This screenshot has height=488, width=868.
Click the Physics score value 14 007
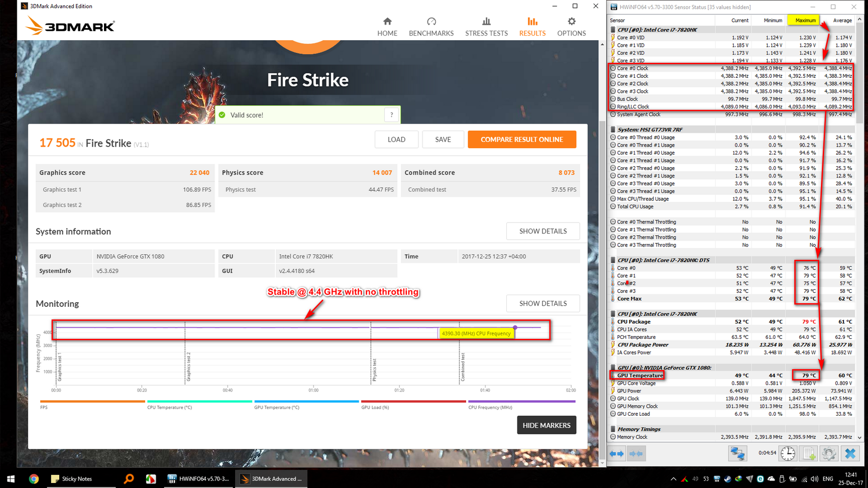click(382, 173)
